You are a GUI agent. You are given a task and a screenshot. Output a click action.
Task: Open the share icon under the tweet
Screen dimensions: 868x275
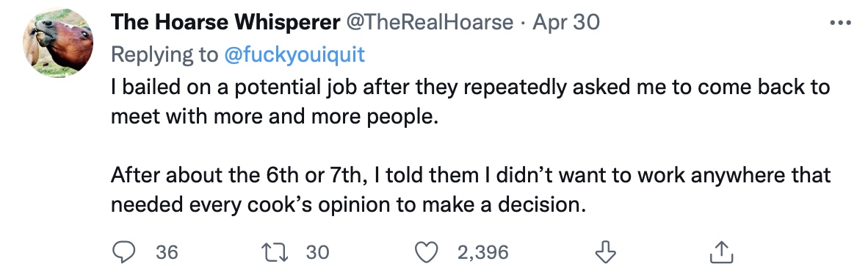[x=721, y=252]
